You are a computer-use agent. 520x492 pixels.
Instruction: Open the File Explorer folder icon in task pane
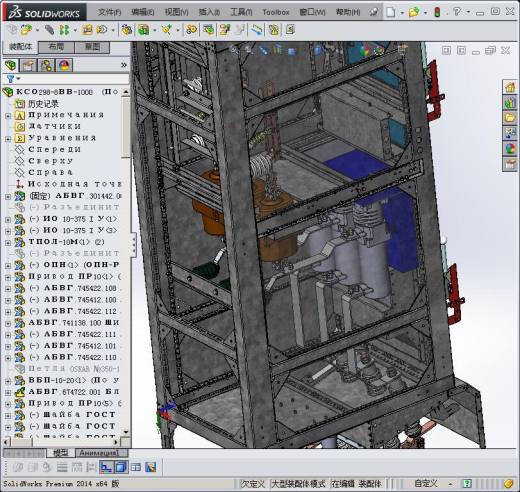510,118
